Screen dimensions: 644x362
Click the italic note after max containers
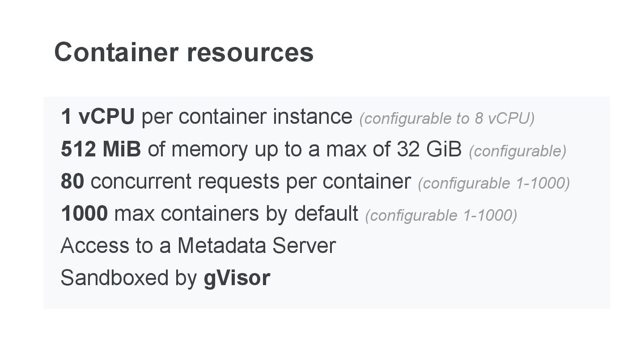point(441,215)
